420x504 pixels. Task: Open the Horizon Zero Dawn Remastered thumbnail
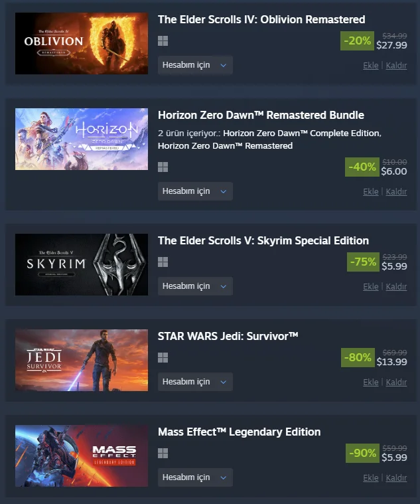coord(82,139)
